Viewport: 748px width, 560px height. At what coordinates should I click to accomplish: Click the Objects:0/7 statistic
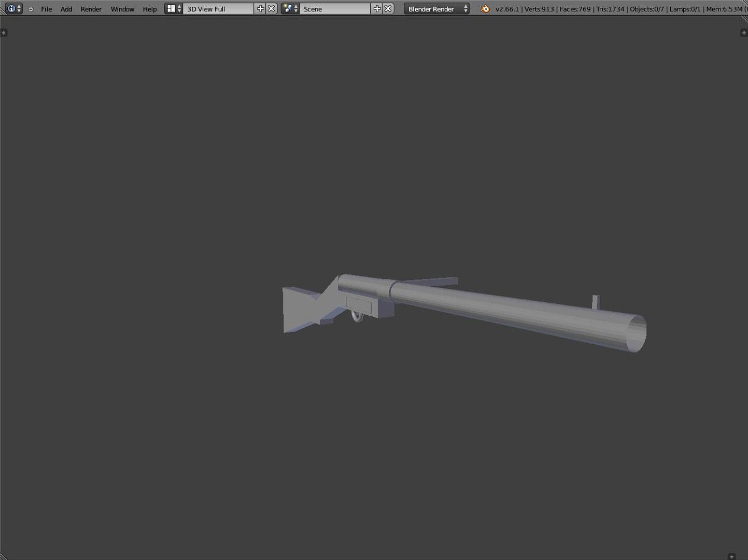point(647,9)
